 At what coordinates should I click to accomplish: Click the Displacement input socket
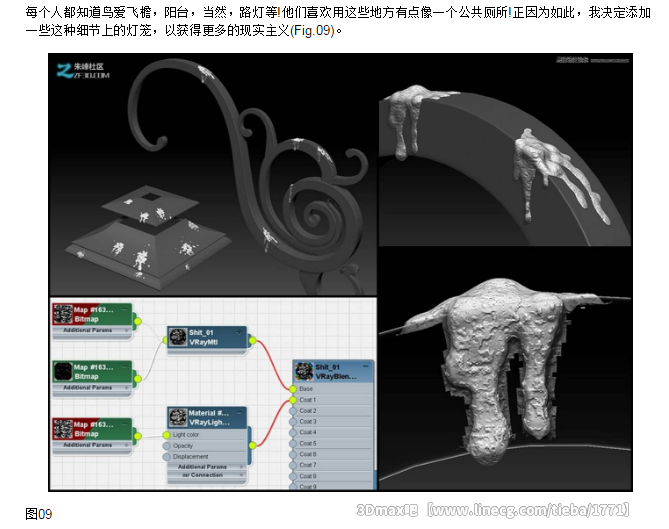pos(166,456)
